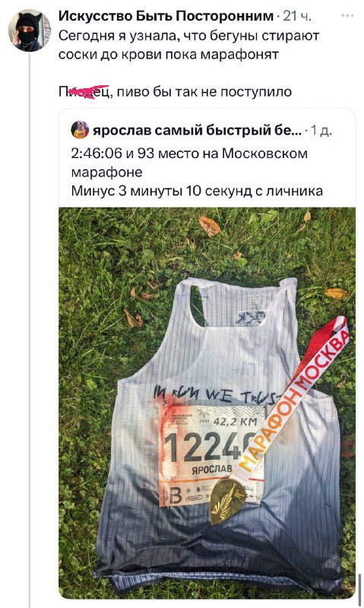Click text Минус 3 минуты 10 секунд

click(x=197, y=191)
